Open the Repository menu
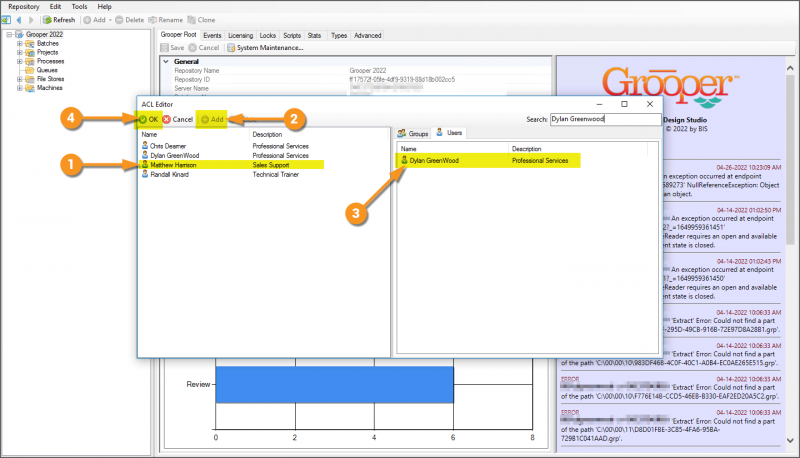 click(23, 7)
